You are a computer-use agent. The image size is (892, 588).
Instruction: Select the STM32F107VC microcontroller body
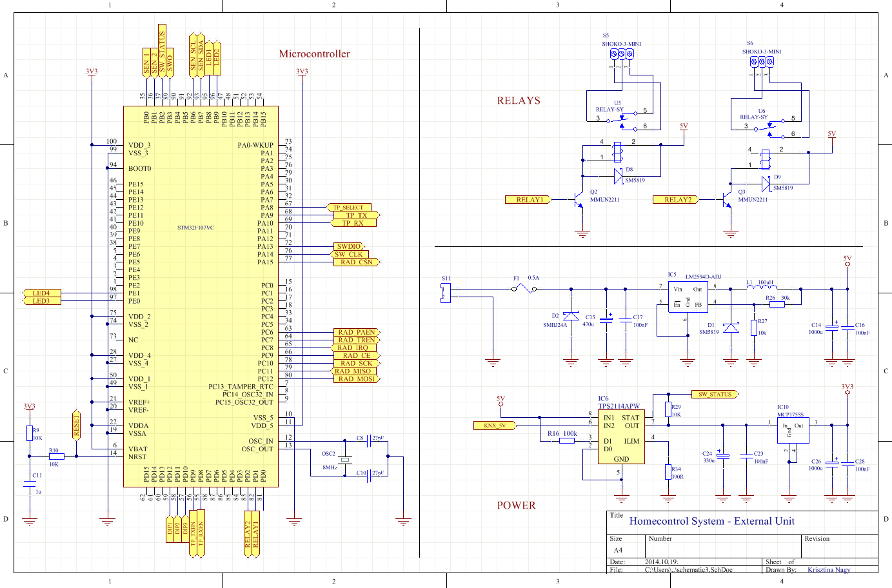[x=201, y=297]
